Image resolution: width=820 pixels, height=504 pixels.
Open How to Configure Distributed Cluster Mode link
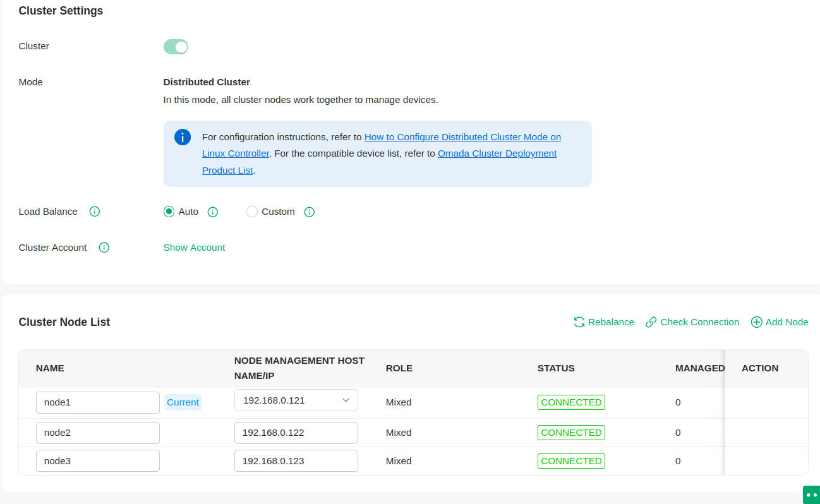tap(462, 137)
